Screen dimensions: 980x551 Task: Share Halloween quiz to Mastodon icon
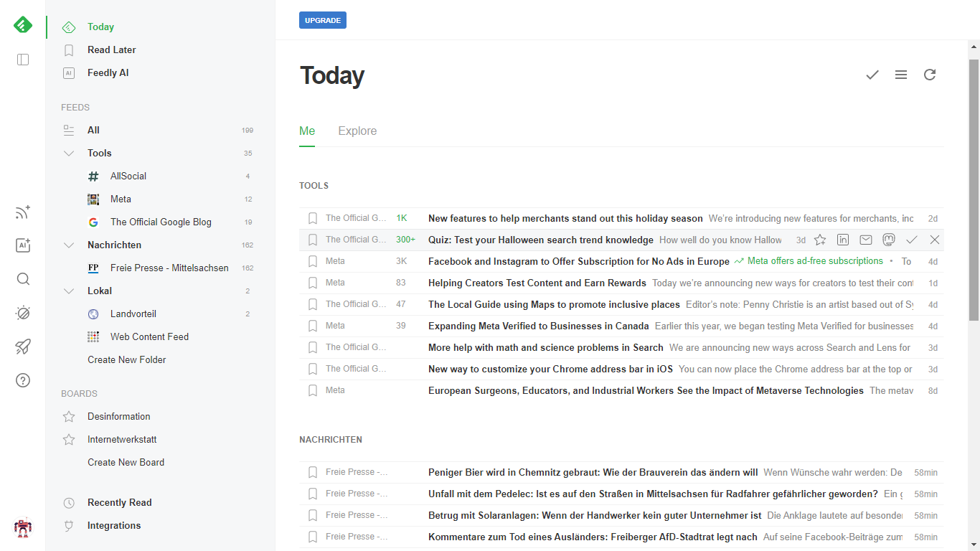click(889, 240)
